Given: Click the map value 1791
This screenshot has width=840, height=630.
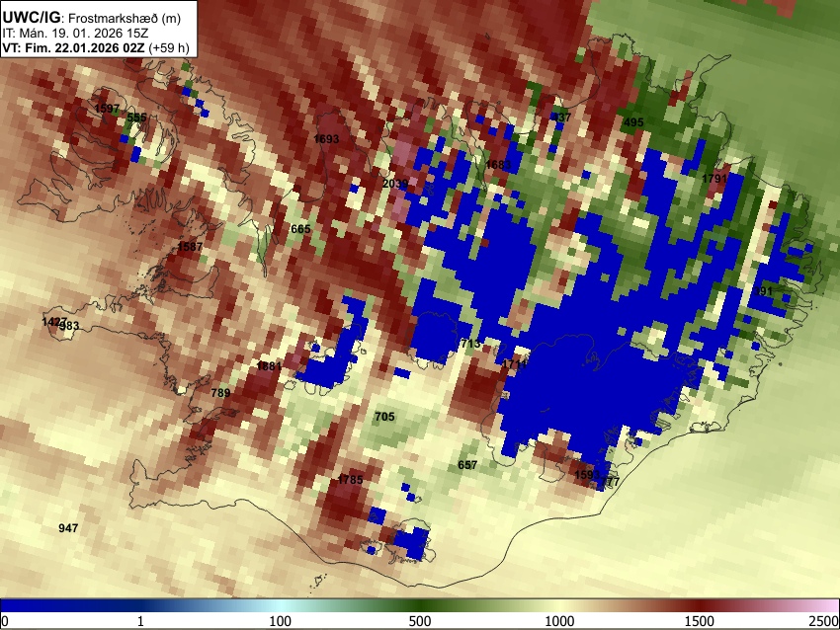Looking at the screenshot, I should click(x=714, y=179).
